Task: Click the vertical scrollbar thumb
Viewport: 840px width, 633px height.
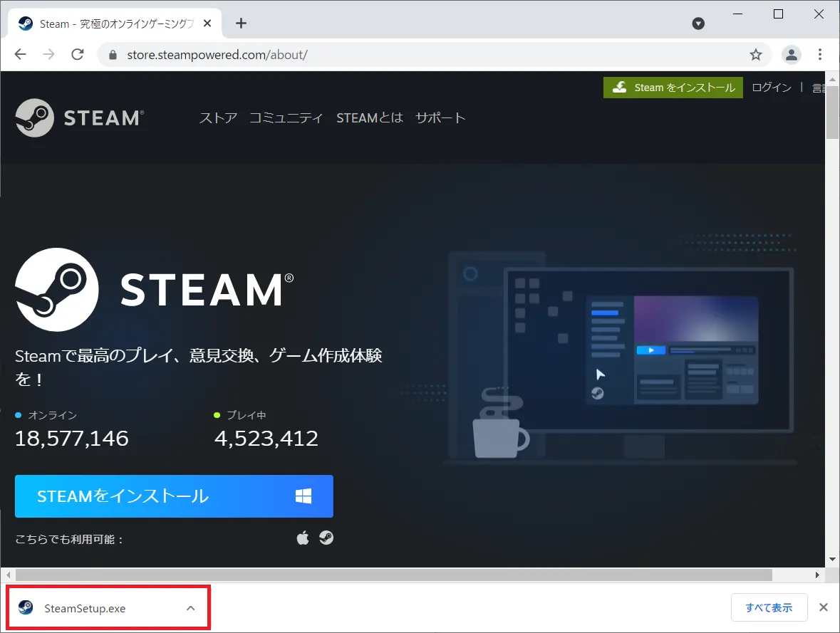Action: point(832,113)
